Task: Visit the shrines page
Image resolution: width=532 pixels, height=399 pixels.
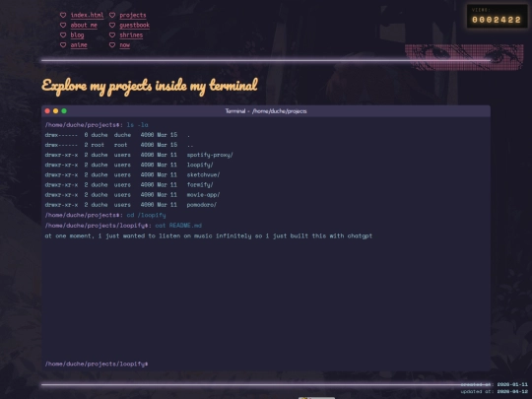Action: [x=131, y=34]
